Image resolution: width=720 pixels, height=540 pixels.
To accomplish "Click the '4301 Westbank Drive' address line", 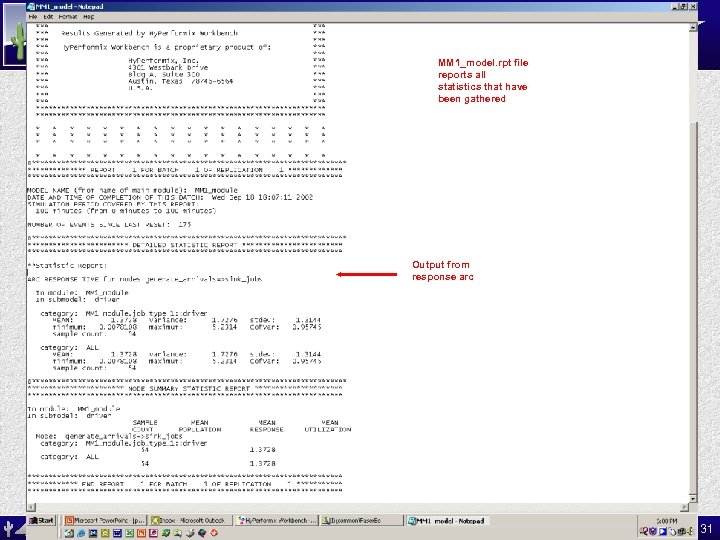I will point(168,68).
